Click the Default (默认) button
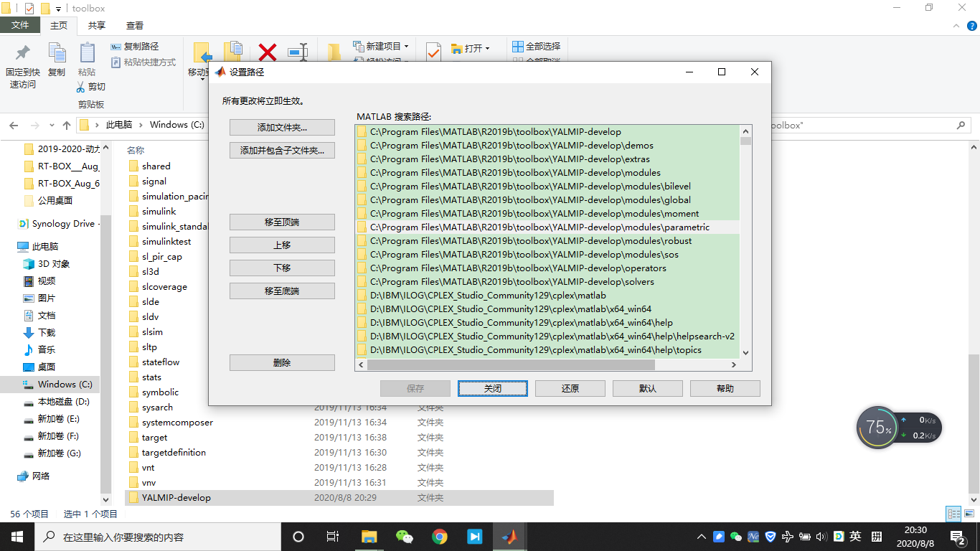The image size is (980, 551). pos(648,389)
